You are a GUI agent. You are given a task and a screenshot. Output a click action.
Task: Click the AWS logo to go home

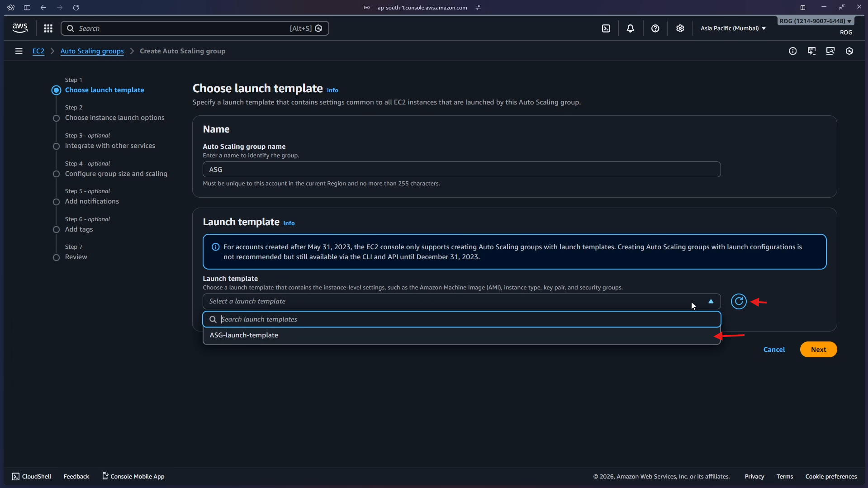19,28
